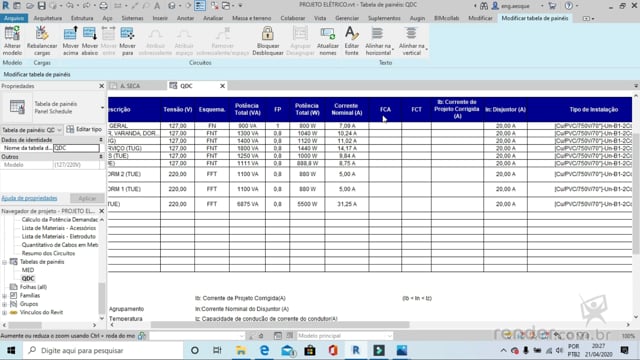Collapse Dados de identidade section

101,140
